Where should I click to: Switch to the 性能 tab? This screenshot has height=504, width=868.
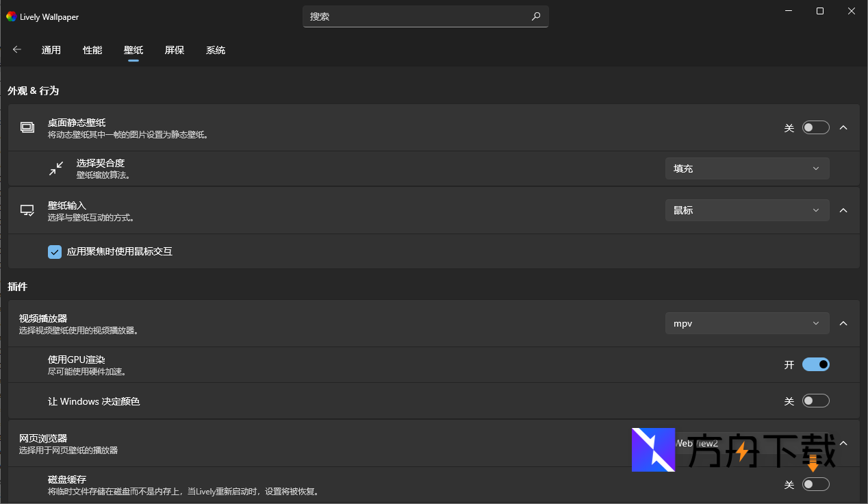pyautogui.click(x=92, y=50)
